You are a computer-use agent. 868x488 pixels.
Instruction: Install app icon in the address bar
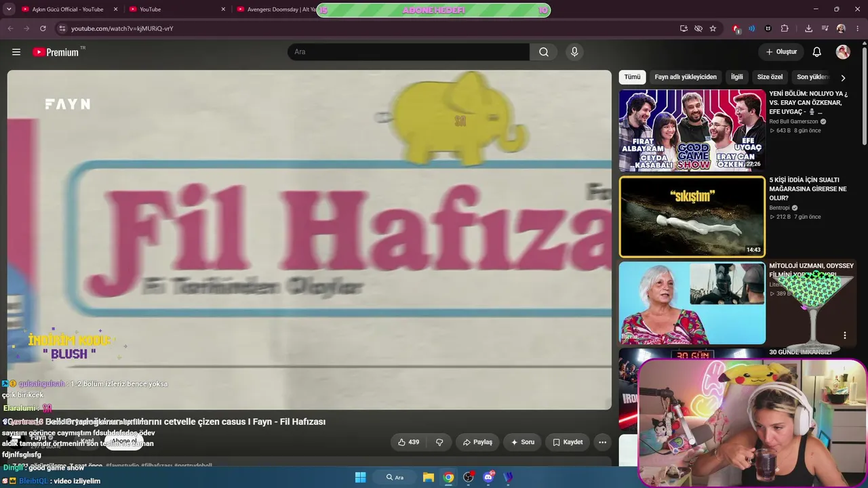point(684,28)
